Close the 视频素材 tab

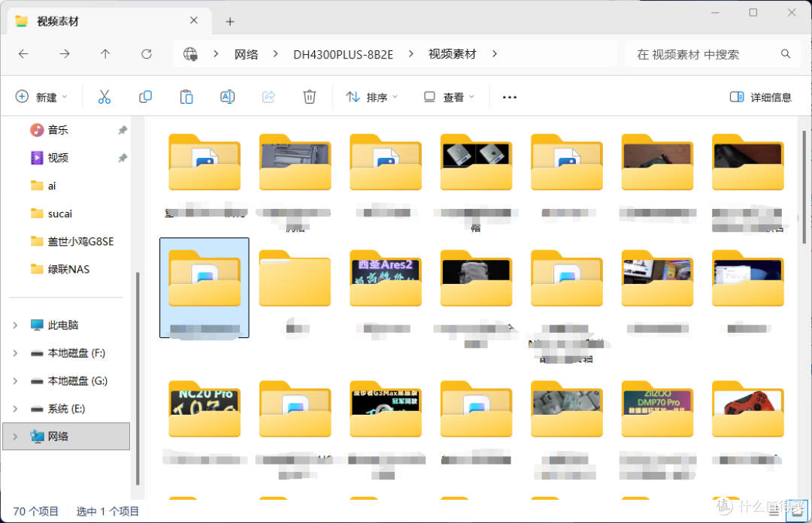click(194, 20)
